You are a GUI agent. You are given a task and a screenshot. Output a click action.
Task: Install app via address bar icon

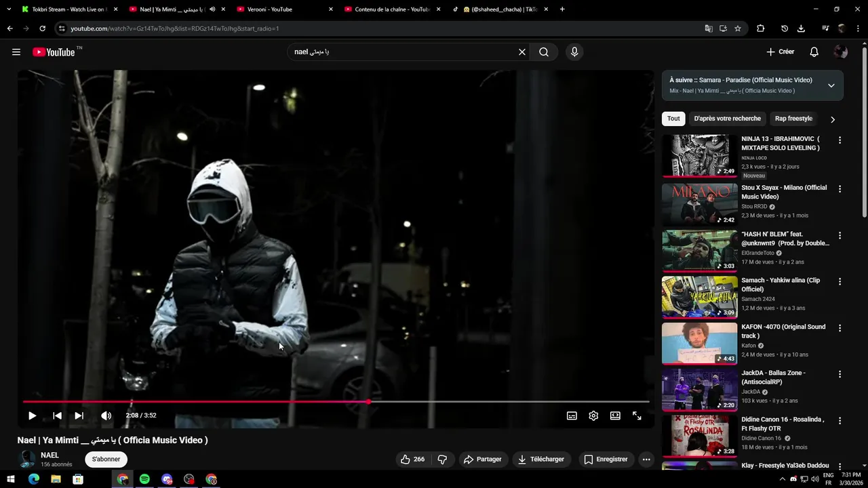[723, 28]
